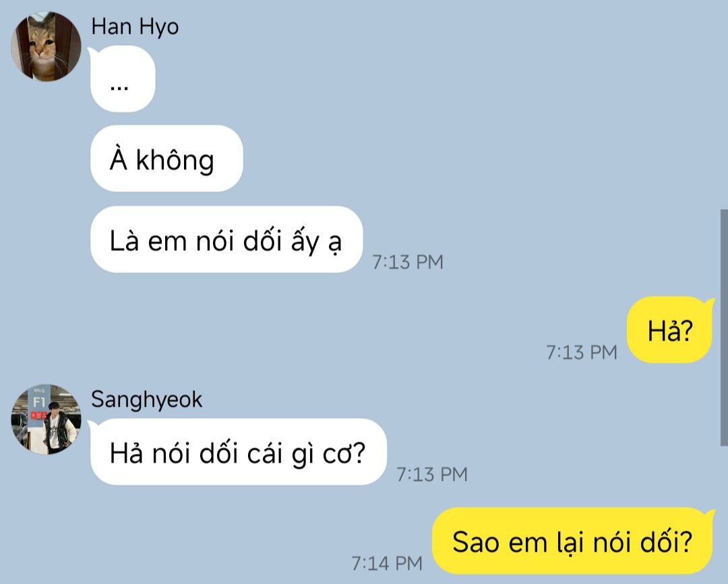
Task: Open Sanghyeok's profile picture
Action: [46, 419]
